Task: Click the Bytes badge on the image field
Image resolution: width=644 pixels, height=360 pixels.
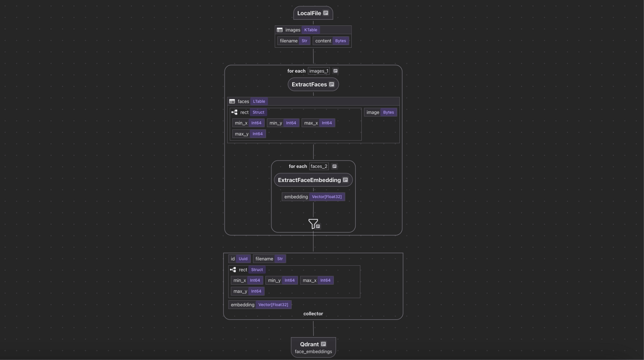Action: pyautogui.click(x=388, y=112)
